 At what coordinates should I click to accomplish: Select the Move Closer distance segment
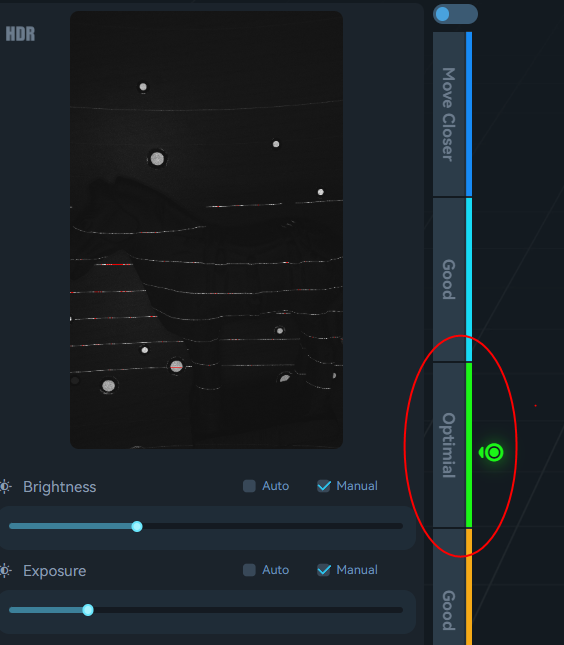(449, 114)
